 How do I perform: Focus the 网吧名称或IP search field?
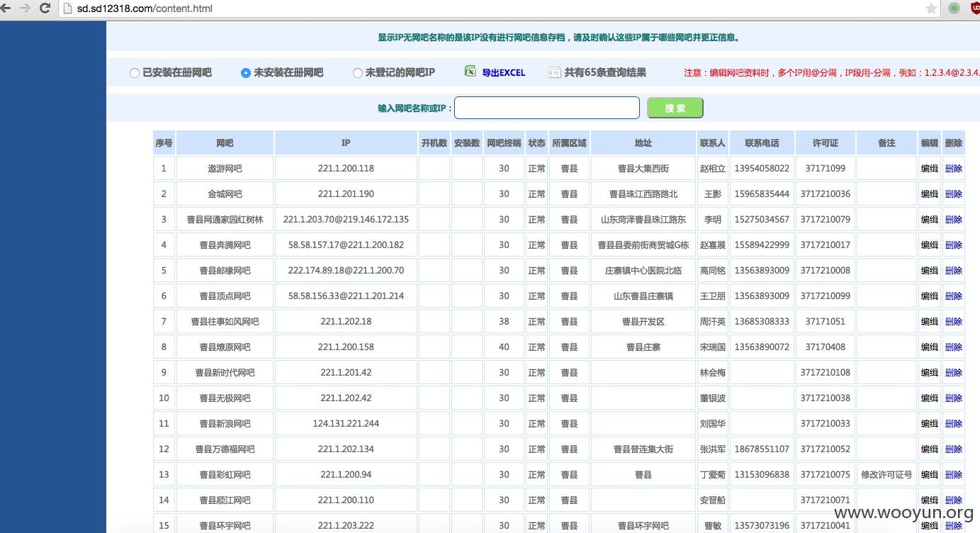pyautogui.click(x=547, y=108)
